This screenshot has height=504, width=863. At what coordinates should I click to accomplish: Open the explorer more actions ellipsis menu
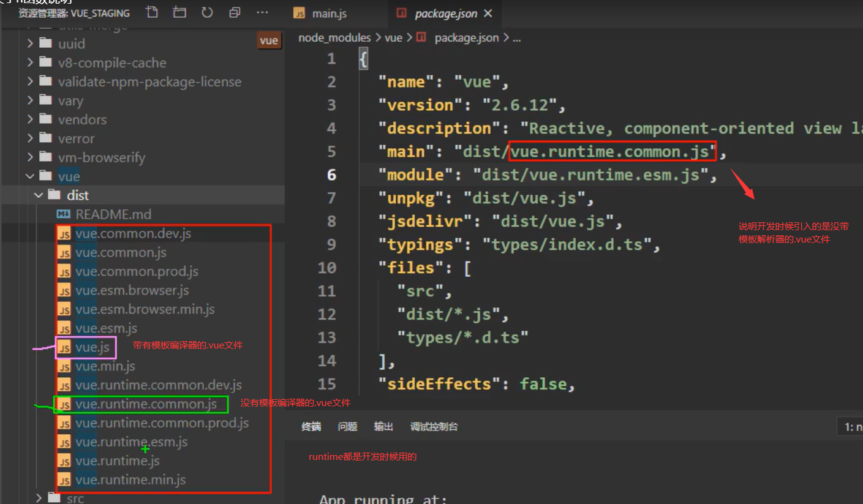click(x=262, y=12)
